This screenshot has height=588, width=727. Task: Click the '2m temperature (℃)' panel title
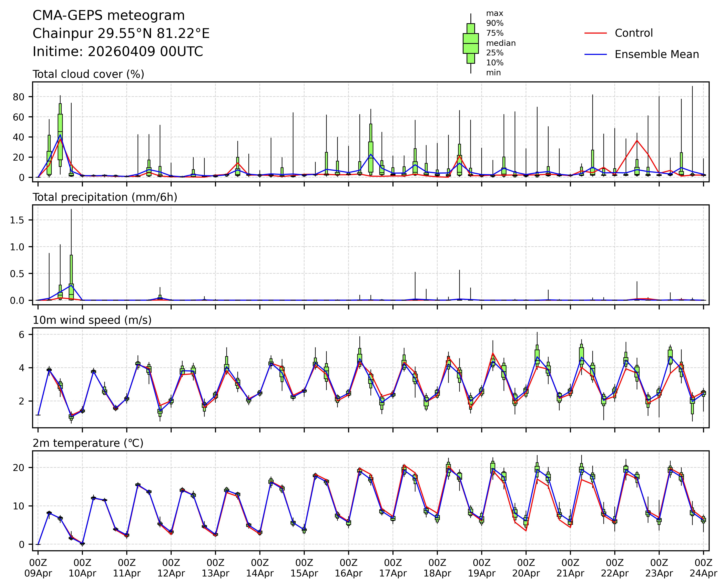tap(88, 443)
